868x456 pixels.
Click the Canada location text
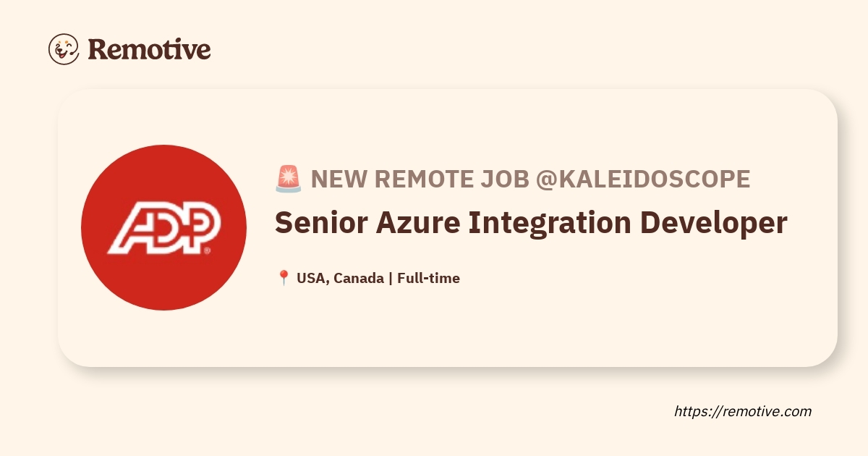coord(359,278)
